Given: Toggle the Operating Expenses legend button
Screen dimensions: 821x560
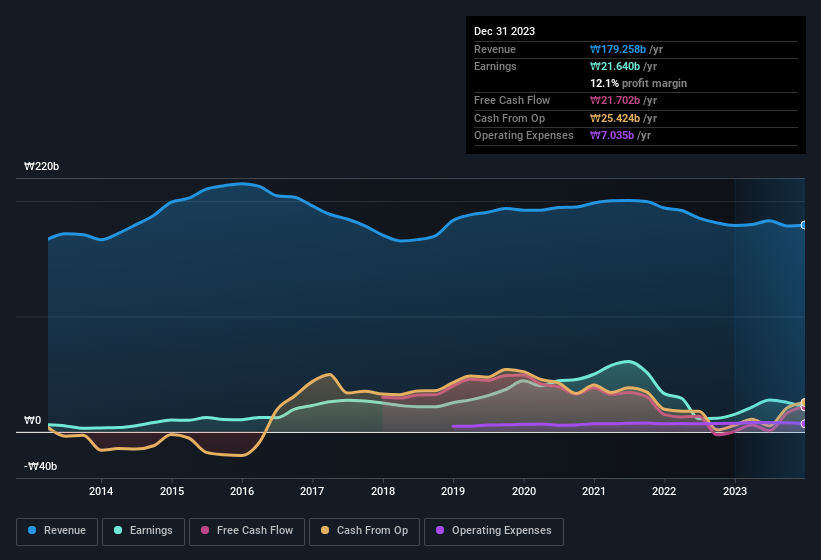Looking at the screenshot, I should (x=494, y=531).
